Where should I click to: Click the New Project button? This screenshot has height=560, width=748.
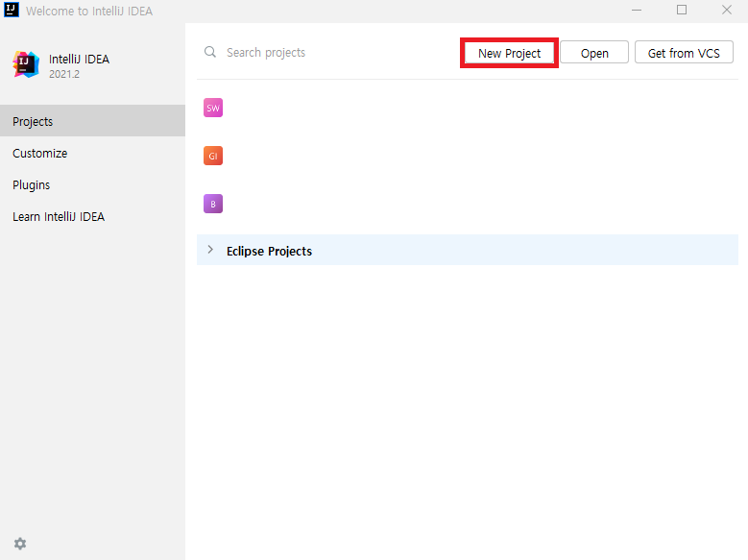coord(509,53)
